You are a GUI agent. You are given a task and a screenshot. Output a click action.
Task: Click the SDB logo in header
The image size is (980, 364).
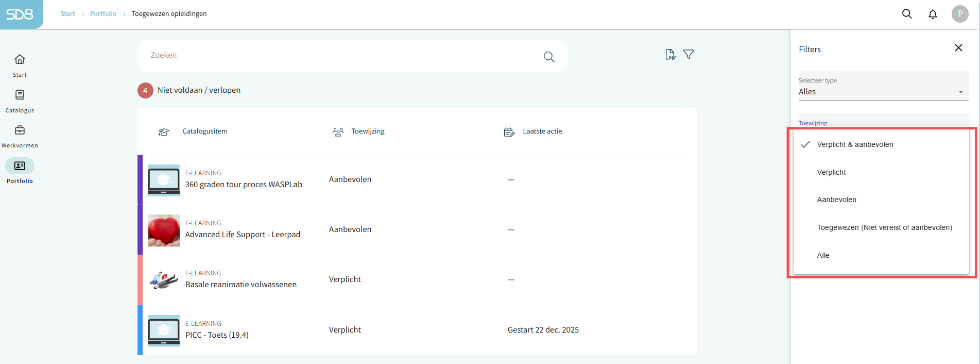20,14
